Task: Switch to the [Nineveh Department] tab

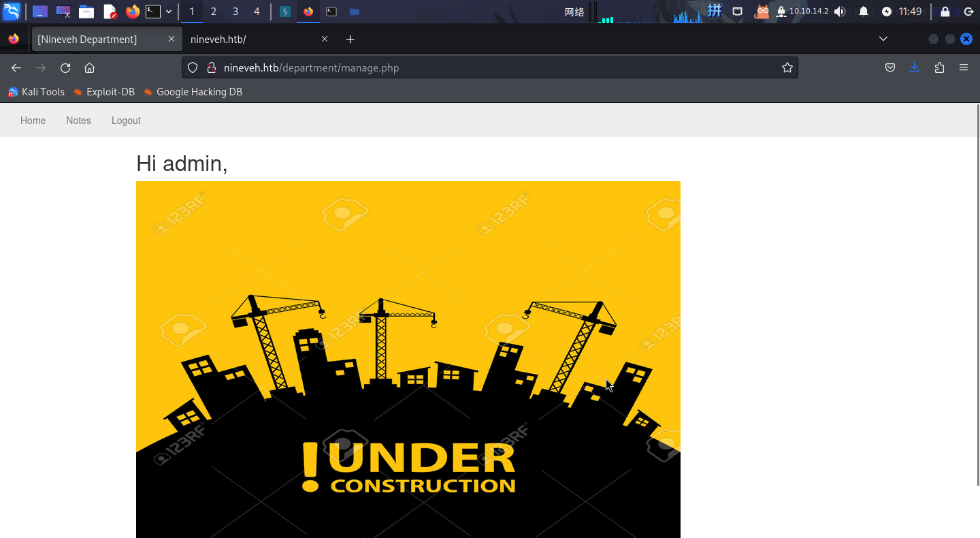Action: point(107,39)
